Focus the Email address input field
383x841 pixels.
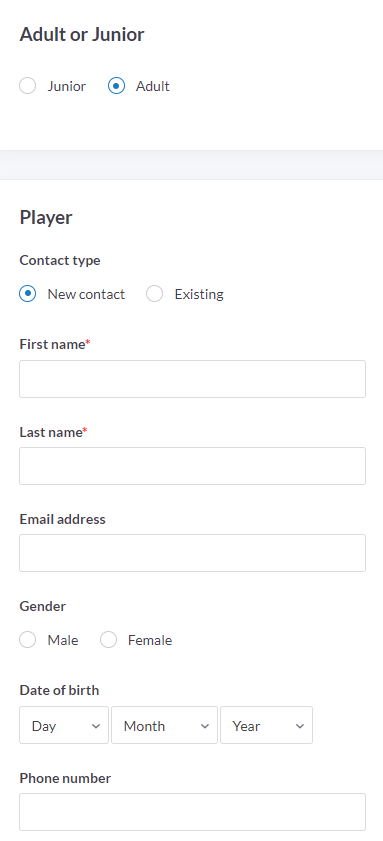coord(193,553)
